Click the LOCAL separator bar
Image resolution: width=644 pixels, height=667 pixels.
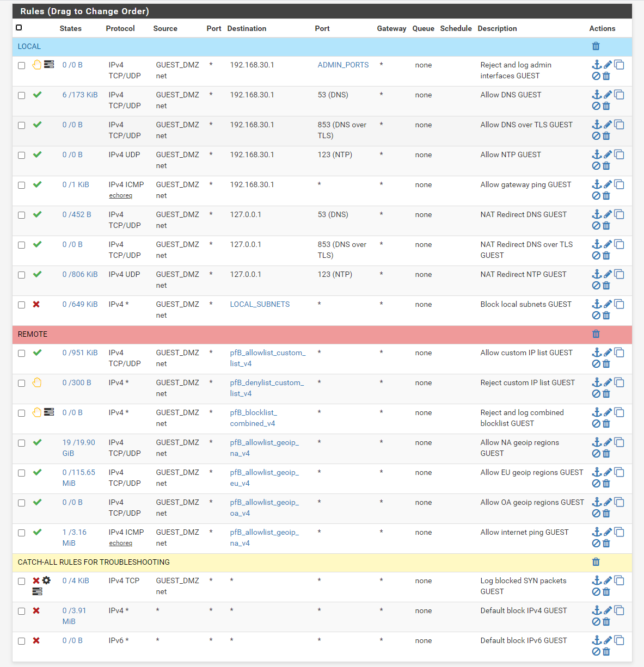tap(322, 47)
